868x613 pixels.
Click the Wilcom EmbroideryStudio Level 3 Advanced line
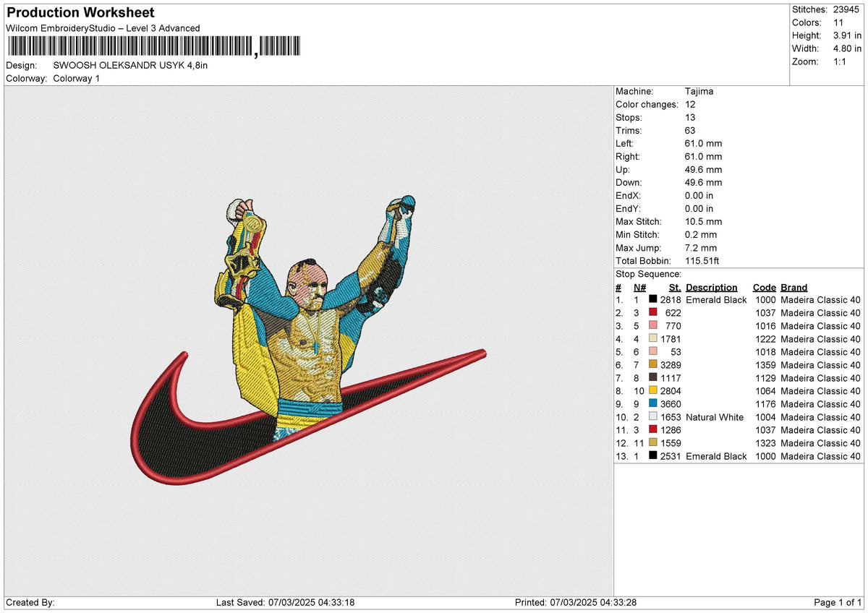tap(103, 28)
